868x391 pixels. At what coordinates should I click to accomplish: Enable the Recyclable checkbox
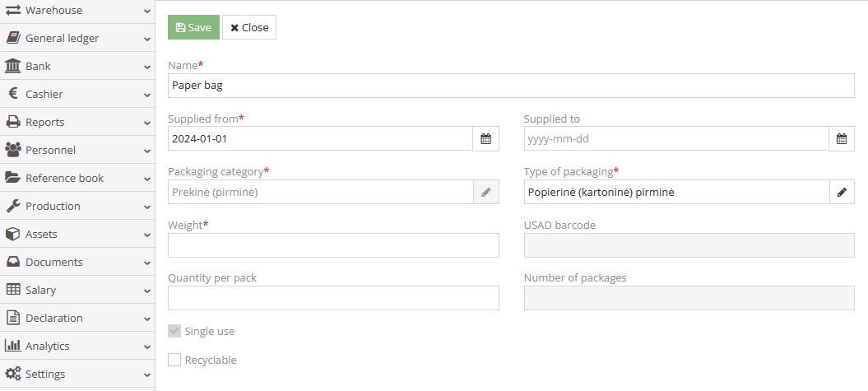click(x=174, y=360)
